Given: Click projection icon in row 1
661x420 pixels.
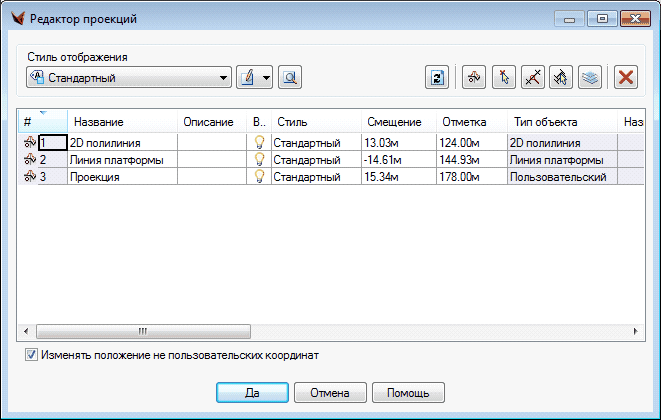Looking at the screenshot, I should click(x=28, y=143).
